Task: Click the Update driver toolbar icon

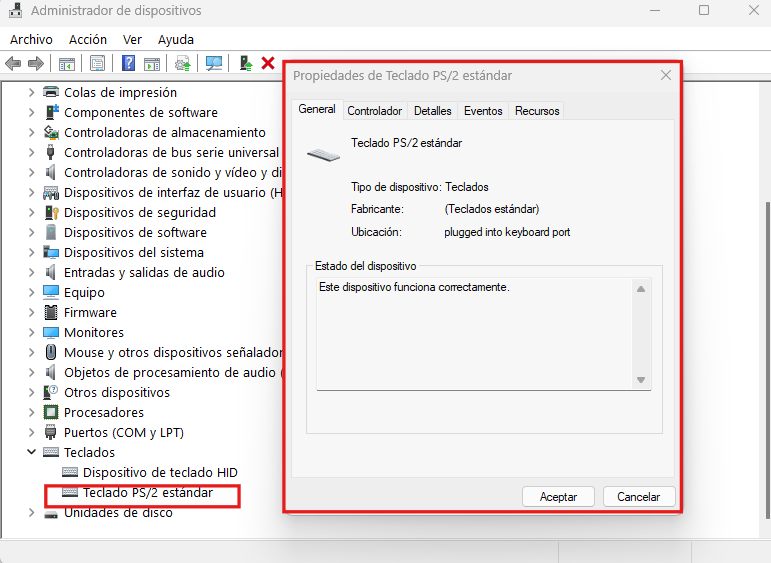Action: 183,63
